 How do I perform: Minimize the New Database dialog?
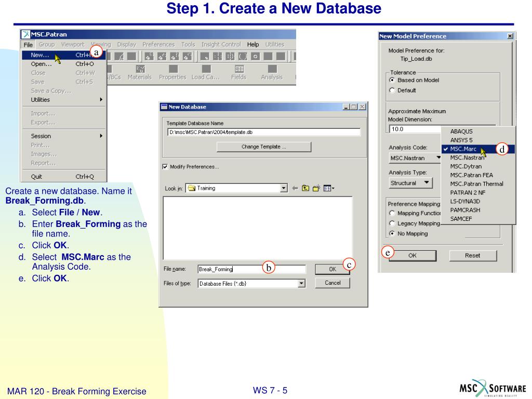pos(345,107)
